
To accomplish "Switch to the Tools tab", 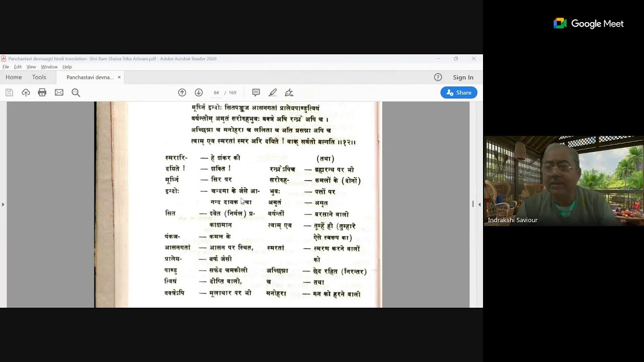I will (39, 77).
